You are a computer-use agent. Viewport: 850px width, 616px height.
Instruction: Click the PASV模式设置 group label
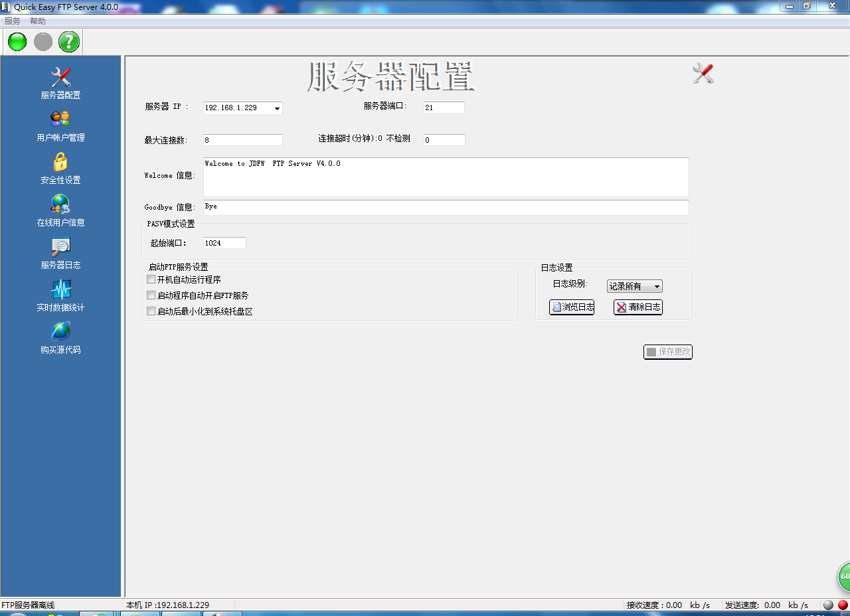pyautogui.click(x=171, y=224)
